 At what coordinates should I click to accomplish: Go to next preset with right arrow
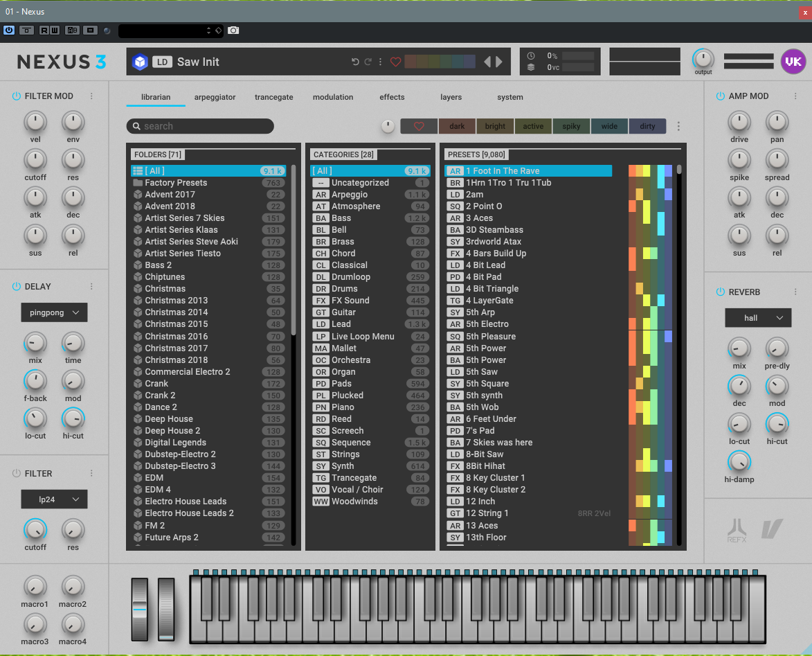pyautogui.click(x=499, y=62)
